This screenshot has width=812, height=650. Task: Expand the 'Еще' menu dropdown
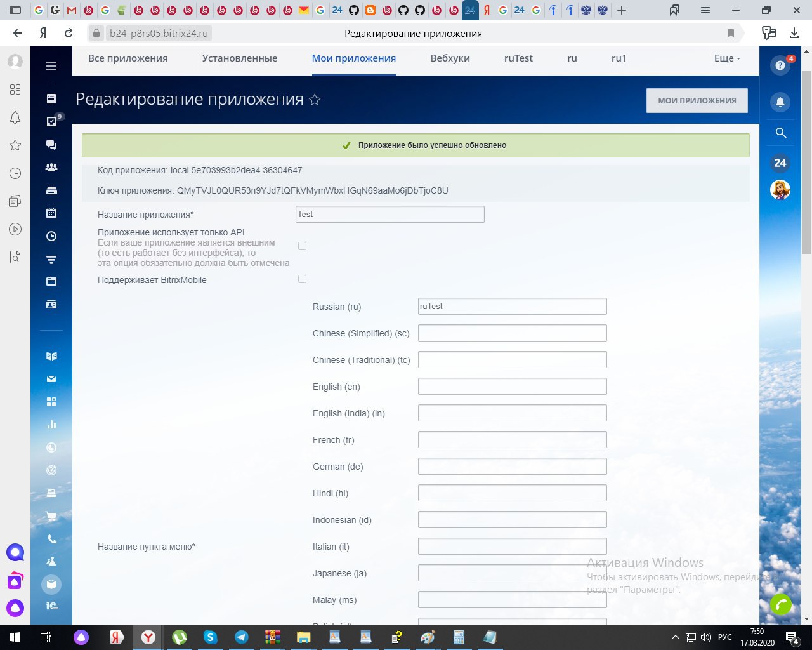pos(728,58)
